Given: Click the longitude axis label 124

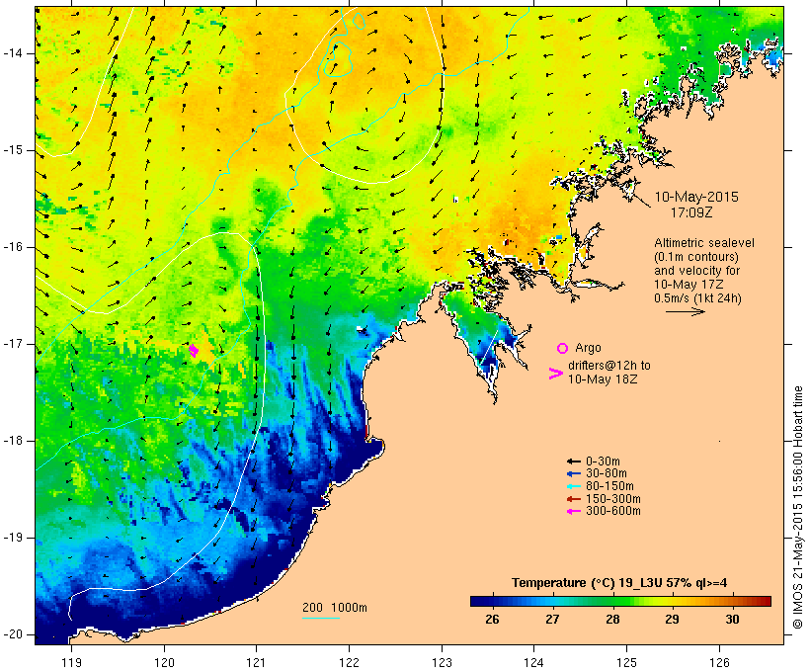Looking at the screenshot, I should (x=534, y=662).
